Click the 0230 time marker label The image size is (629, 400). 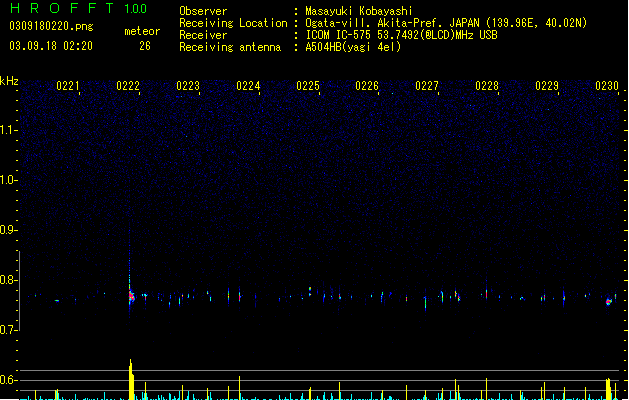[607, 86]
